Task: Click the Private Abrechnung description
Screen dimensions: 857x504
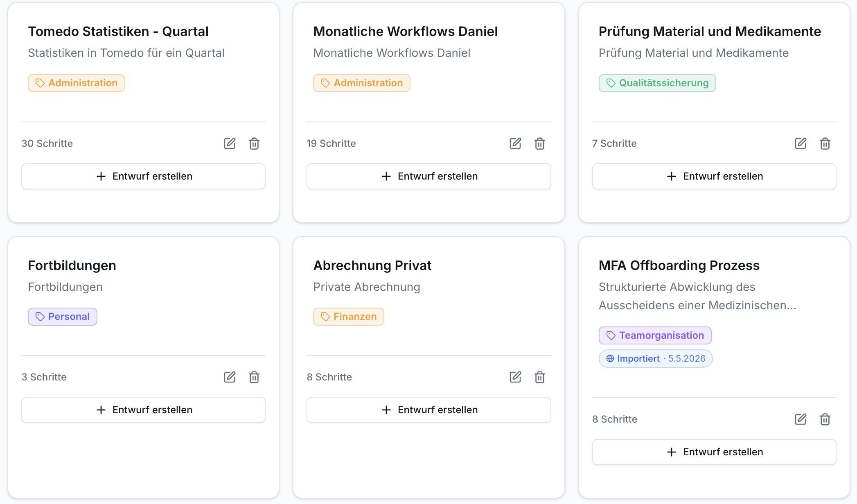Action: [367, 287]
